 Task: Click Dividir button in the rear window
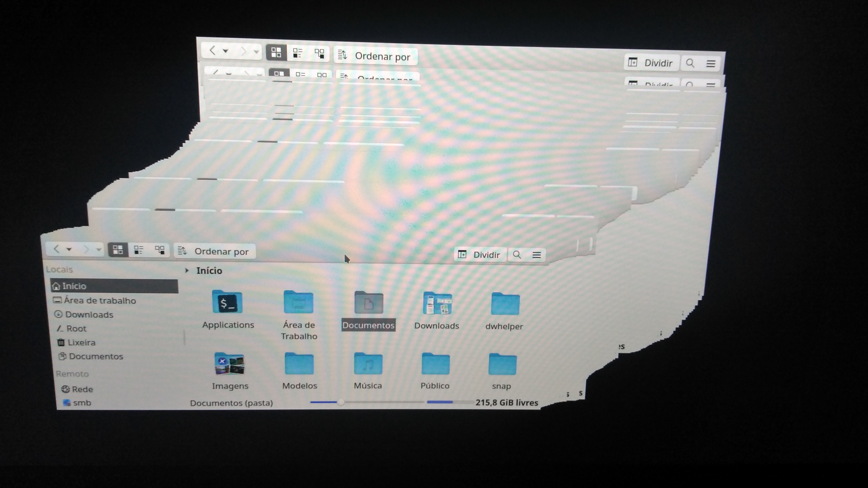(x=651, y=63)
